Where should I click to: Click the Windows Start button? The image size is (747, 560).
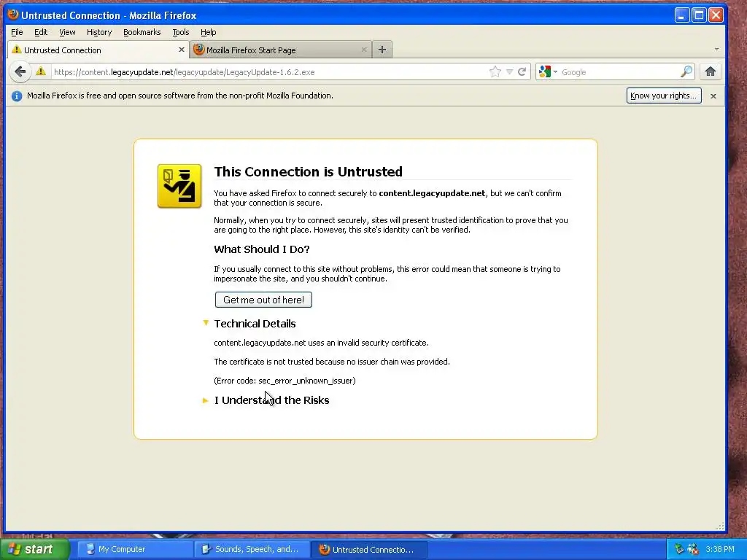coord(34,549)
